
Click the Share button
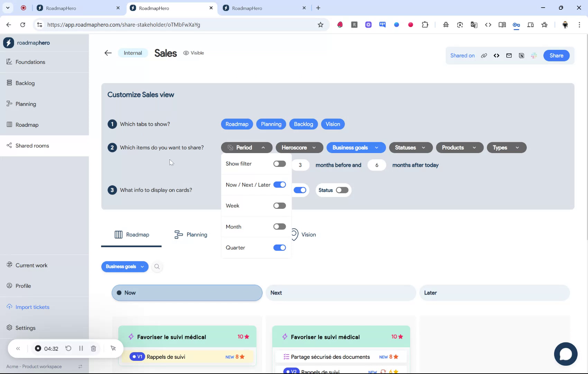pos(556,55)
